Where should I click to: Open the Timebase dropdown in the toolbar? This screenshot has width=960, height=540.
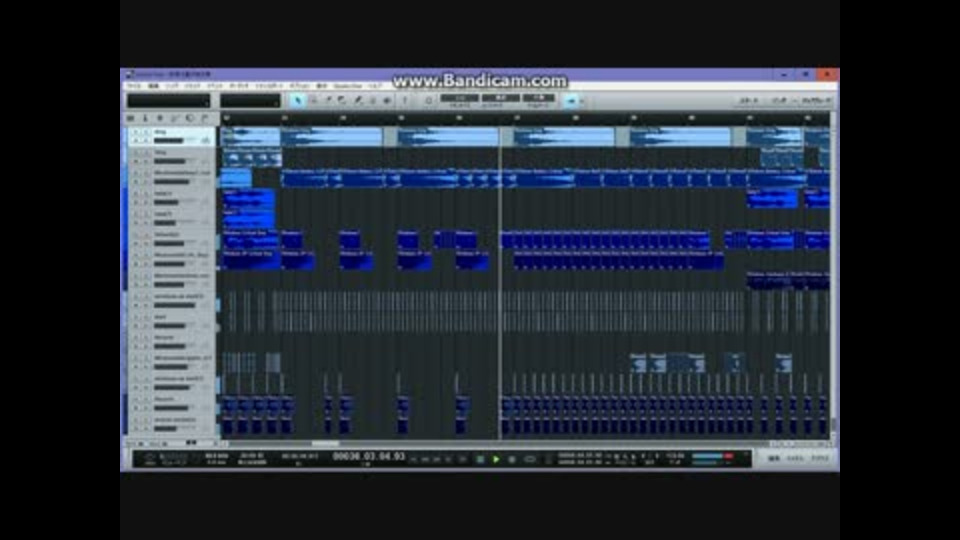[x=501, y=98]
